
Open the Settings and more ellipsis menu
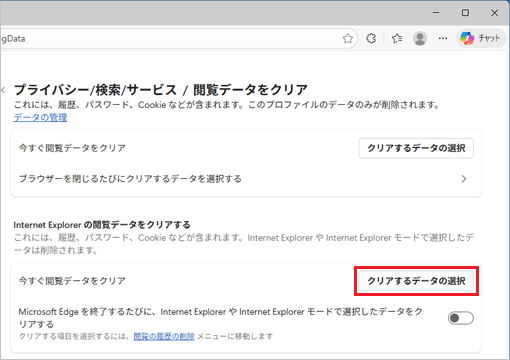click(443, 39)
